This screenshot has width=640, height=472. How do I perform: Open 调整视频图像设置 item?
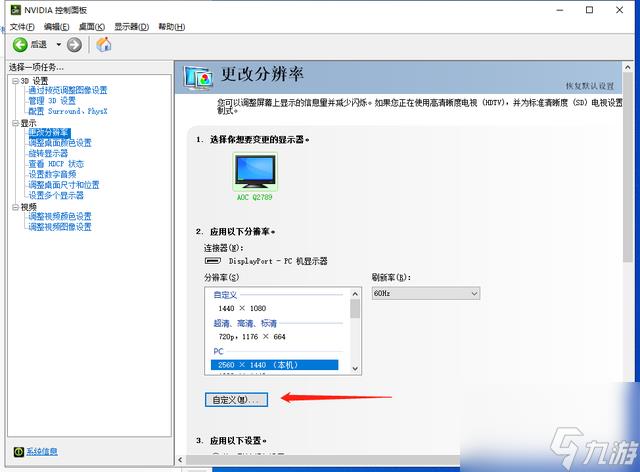[60, 227]
